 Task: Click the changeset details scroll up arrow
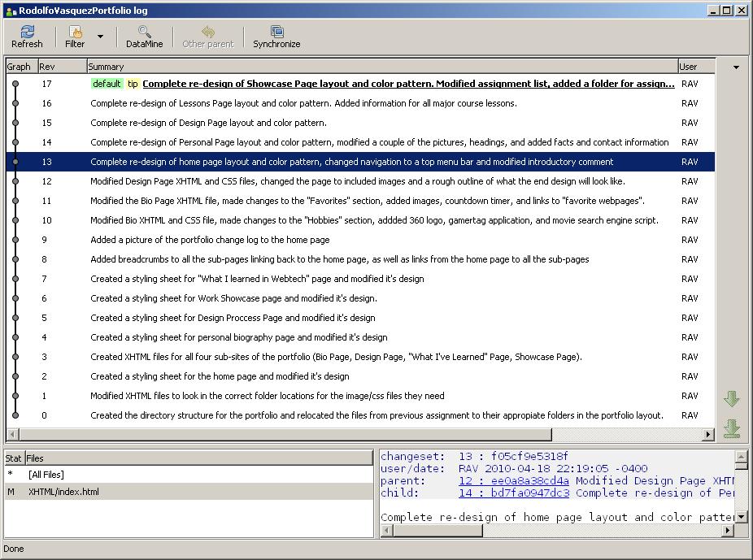click(x=741, y=456)
